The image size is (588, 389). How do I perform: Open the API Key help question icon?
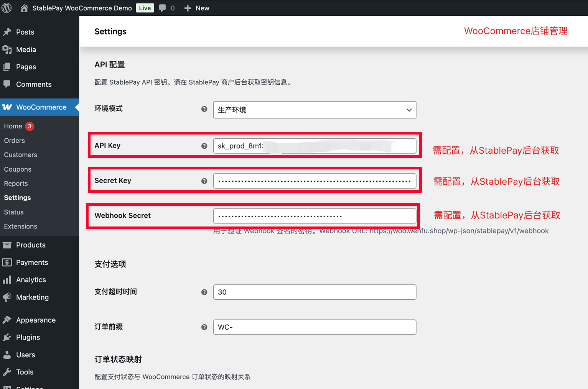pos(204,146)
